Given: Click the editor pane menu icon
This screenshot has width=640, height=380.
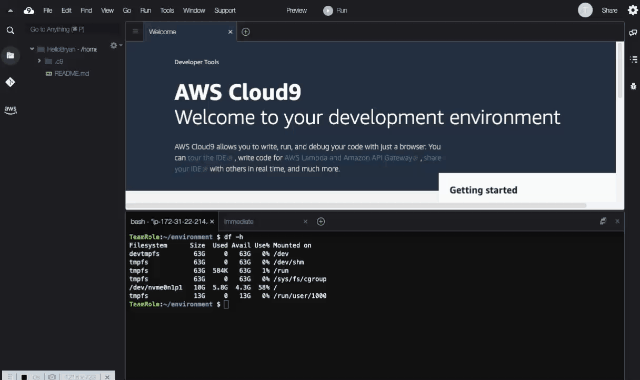Looking at the screenshot, I should tap(135, 31).
